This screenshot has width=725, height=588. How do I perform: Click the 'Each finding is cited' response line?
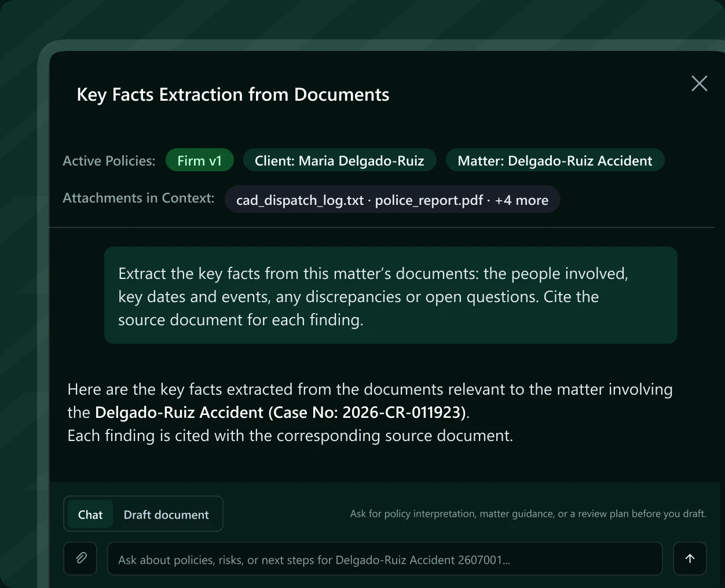(x=290, y=436)
